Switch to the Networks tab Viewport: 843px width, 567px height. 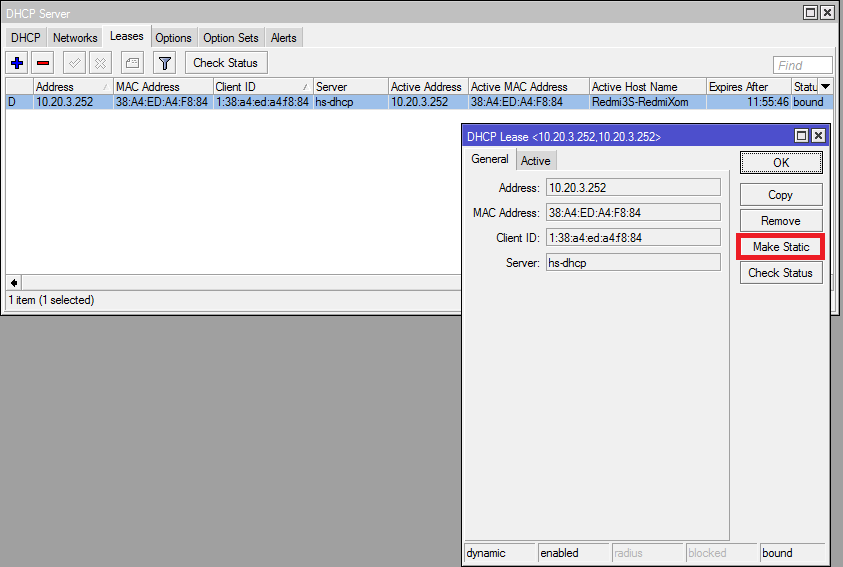[75, 38]
